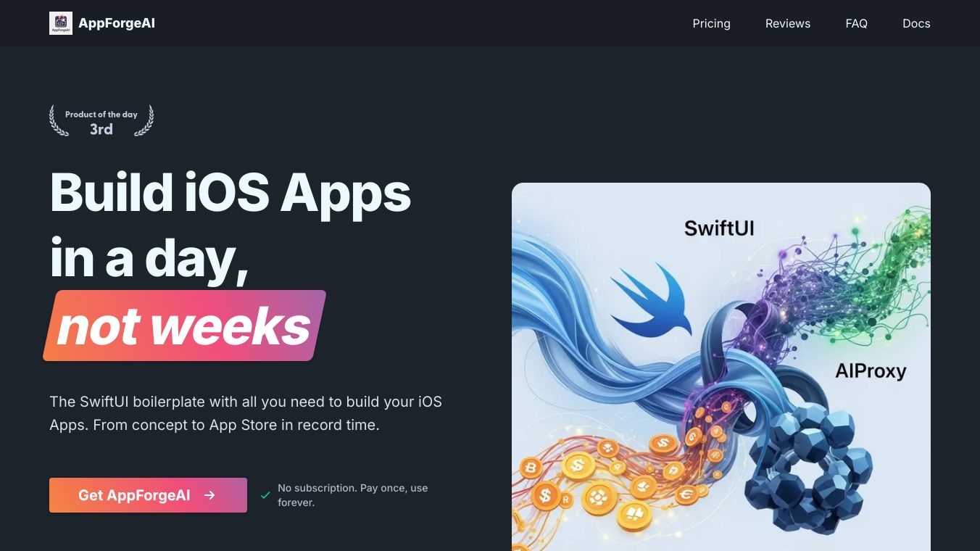The width and height of the screenshot is (980, 551).
Task: Click the Product of the day 3rd badge
Action: click(101, 120)
